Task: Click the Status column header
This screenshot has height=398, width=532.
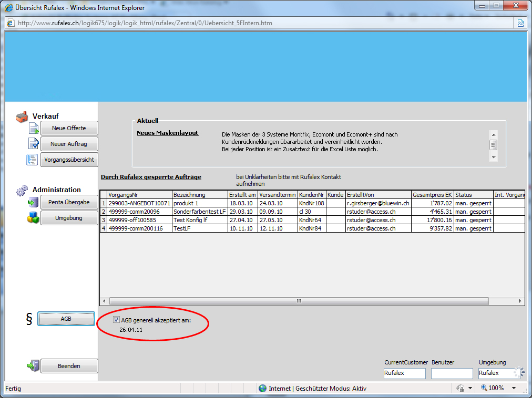Action: 473,195
